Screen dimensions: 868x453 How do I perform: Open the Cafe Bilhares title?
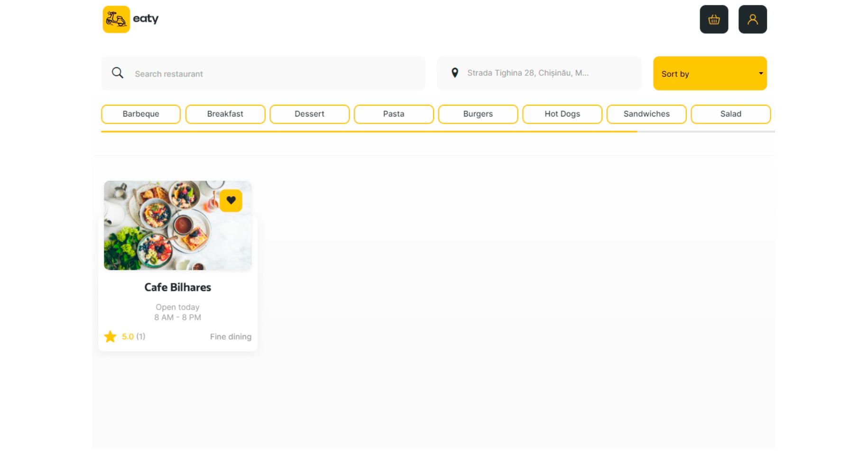[x=178, y=287]
